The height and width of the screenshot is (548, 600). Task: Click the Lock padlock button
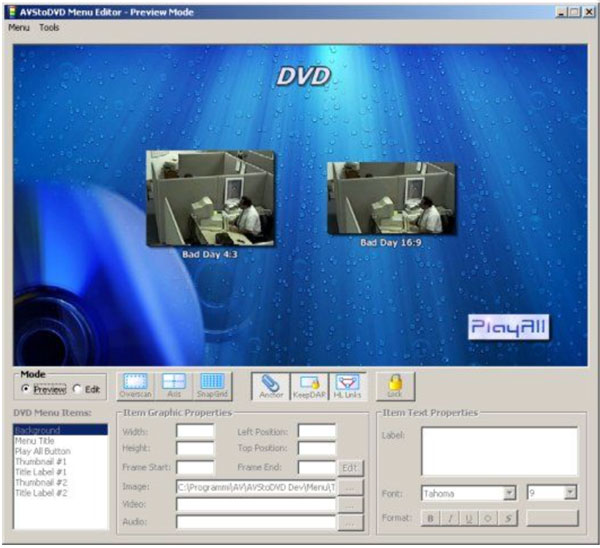tap(395, 387)
